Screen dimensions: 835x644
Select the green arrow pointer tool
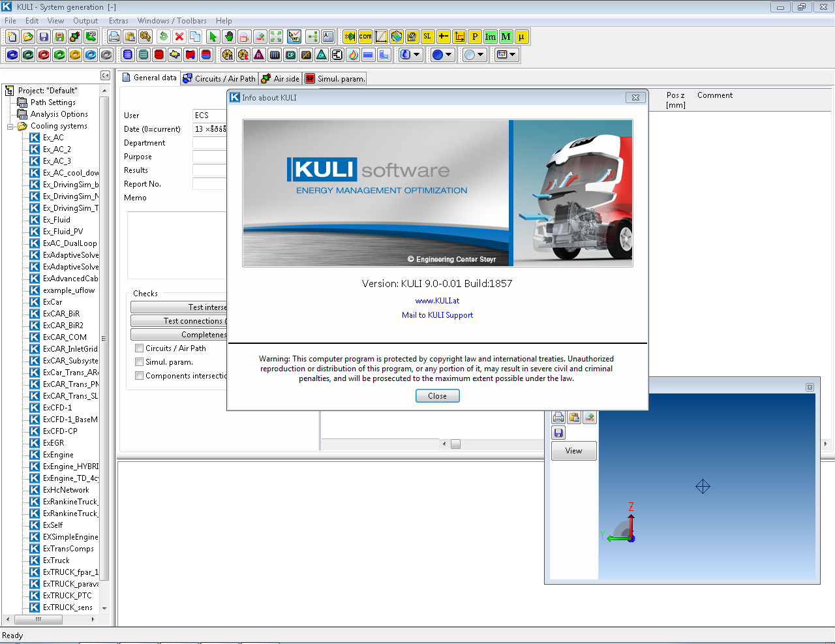click(x=213, y=37)
